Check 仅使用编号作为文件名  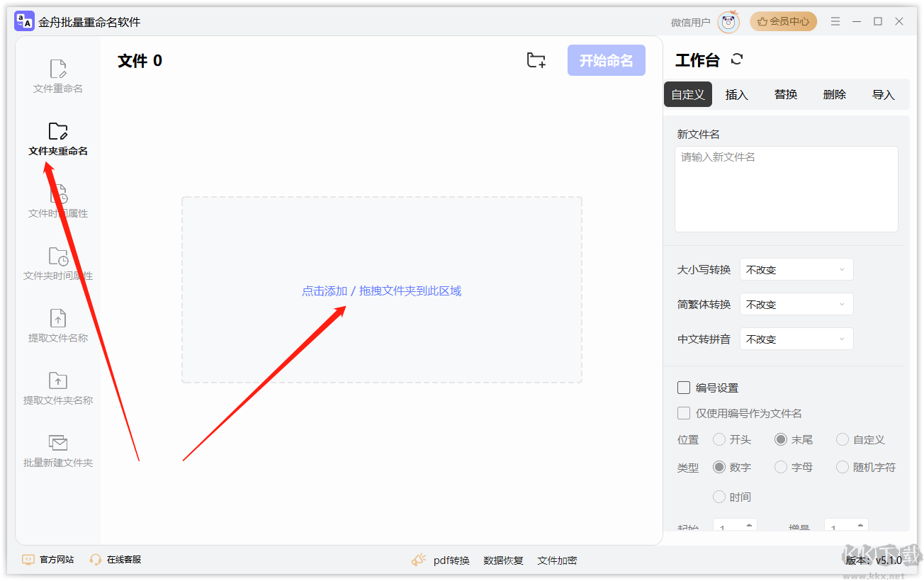[x=684, y=412]
